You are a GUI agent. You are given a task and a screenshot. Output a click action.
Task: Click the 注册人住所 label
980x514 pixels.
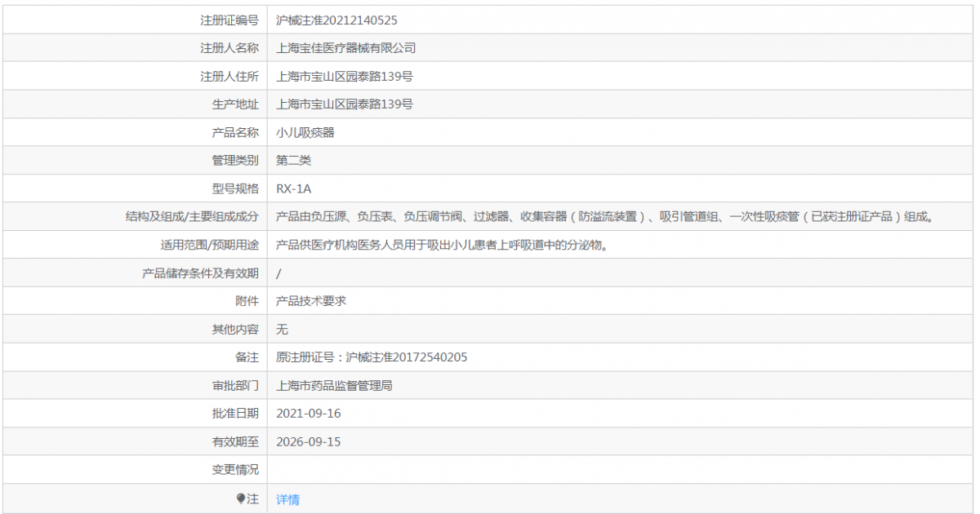[x=229, y=77]
